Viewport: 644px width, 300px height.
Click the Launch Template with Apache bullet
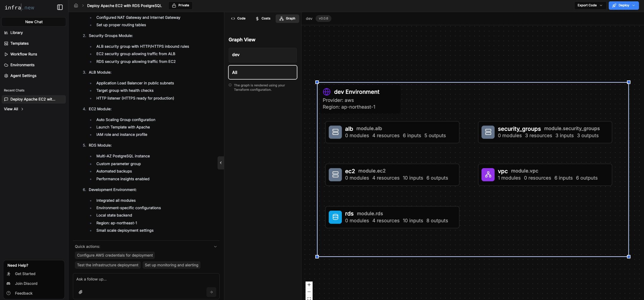pos(123,127)
